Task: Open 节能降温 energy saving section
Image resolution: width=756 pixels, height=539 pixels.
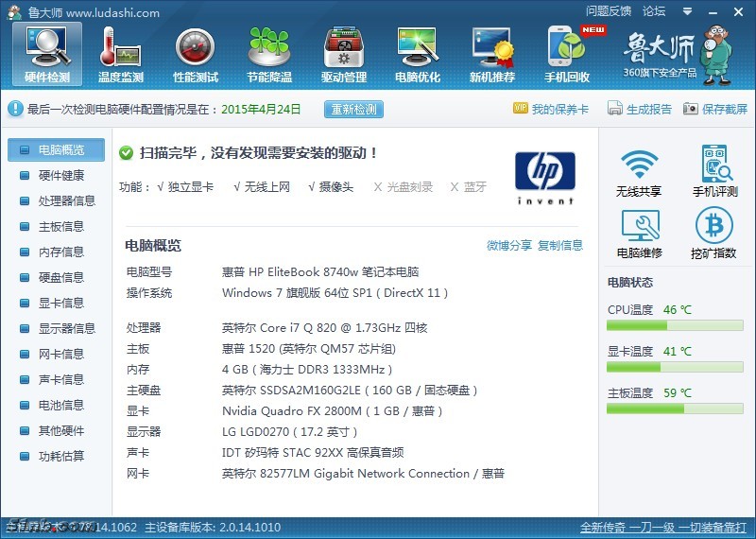Action: [269, 53]
